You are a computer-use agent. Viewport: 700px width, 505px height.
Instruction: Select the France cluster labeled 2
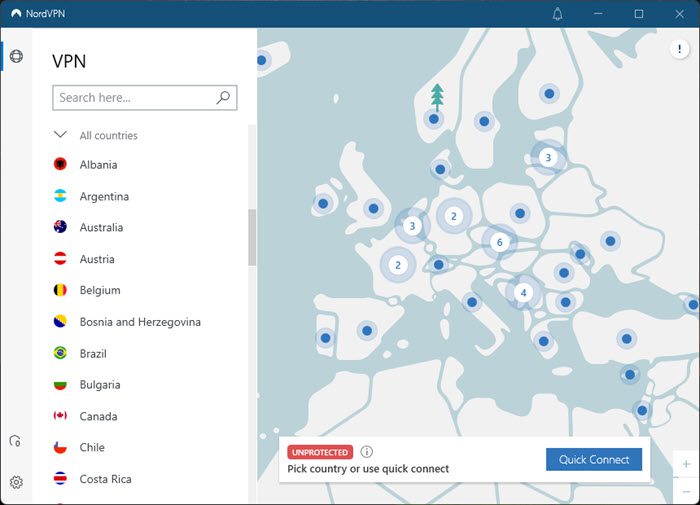[398, 265]
